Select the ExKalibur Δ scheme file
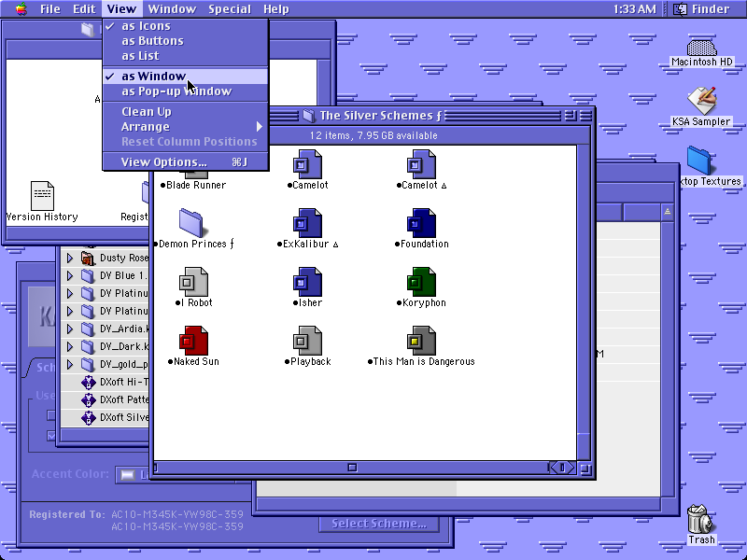Viewport: 747px width, 560px height. (307, 223)
